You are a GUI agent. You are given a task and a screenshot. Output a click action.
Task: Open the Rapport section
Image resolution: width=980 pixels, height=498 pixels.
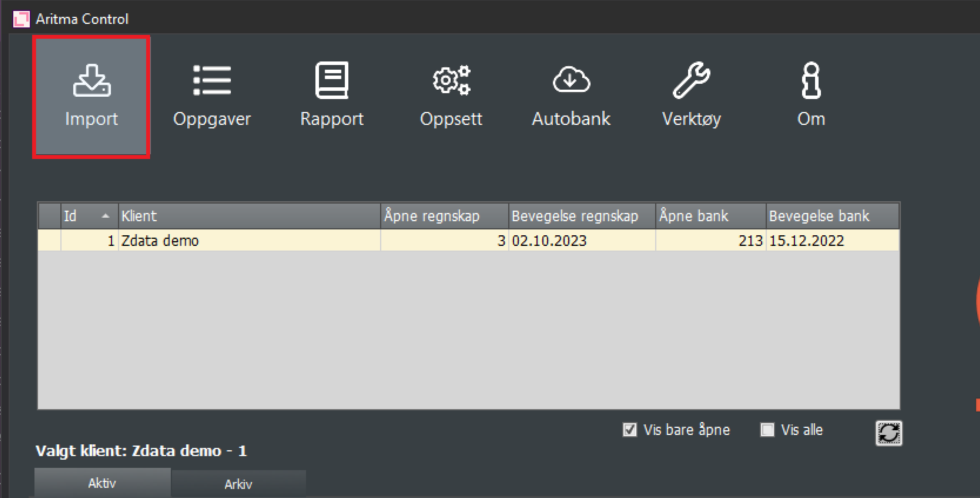point(332,96)
